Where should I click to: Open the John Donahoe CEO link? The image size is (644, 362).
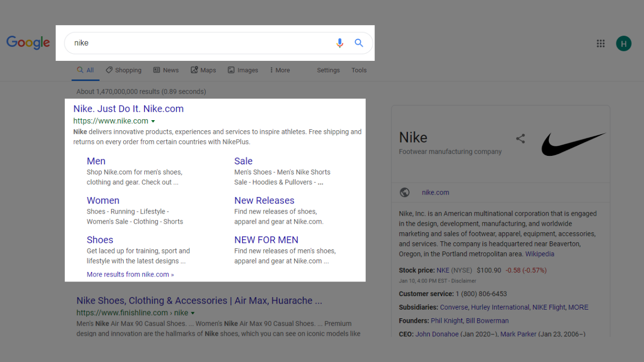click(437, 334)
